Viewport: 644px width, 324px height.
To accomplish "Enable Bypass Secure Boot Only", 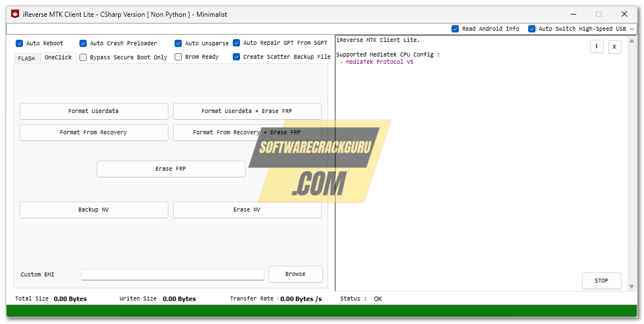I will tap(83, 57).
